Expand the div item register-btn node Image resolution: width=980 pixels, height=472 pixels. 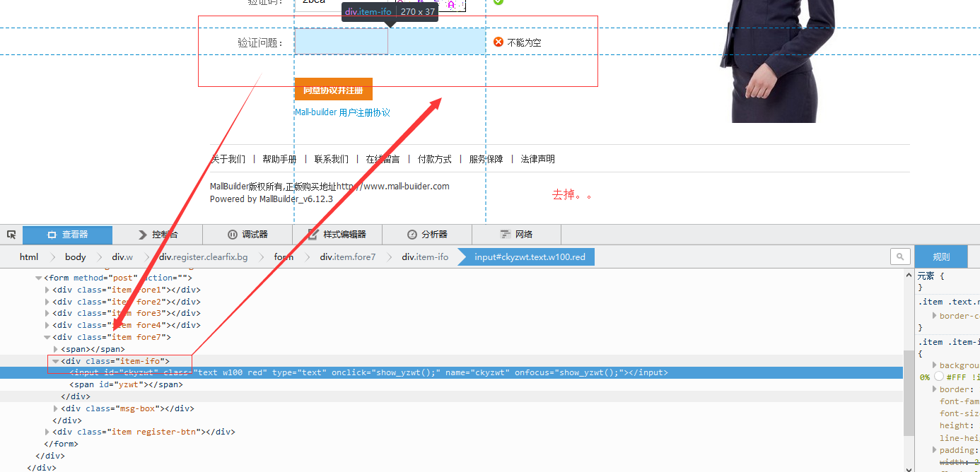(47, 432)
